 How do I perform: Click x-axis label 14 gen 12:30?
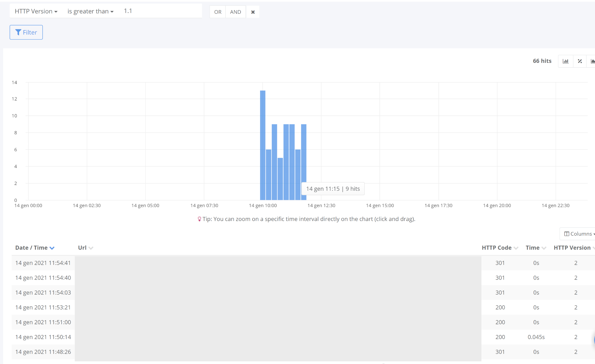(321, 206)
